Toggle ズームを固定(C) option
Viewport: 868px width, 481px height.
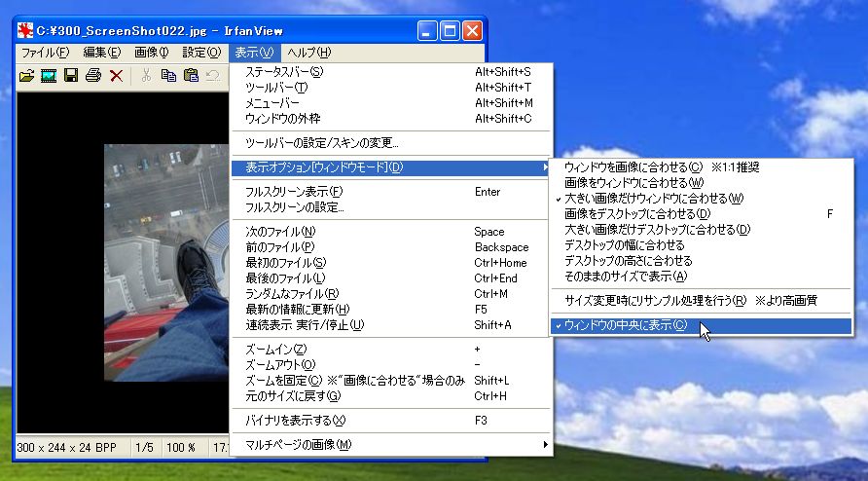tap(391, 381)
